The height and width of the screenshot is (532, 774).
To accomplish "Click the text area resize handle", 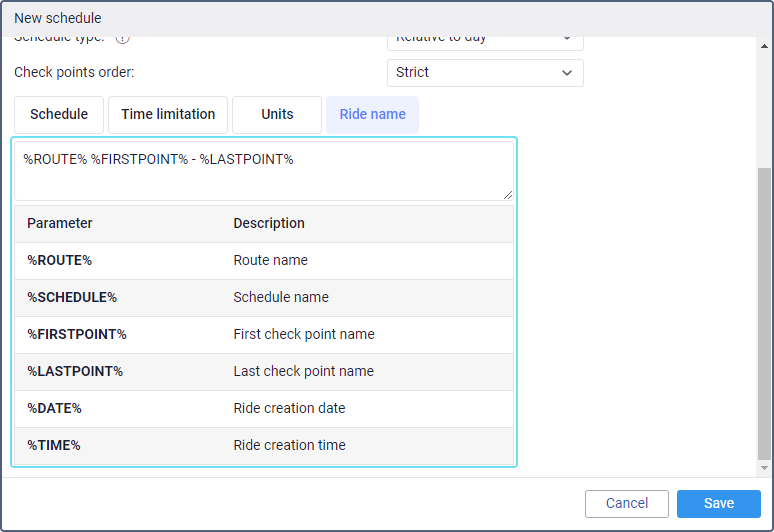I will pyautogui.click(x=508, y=195).
